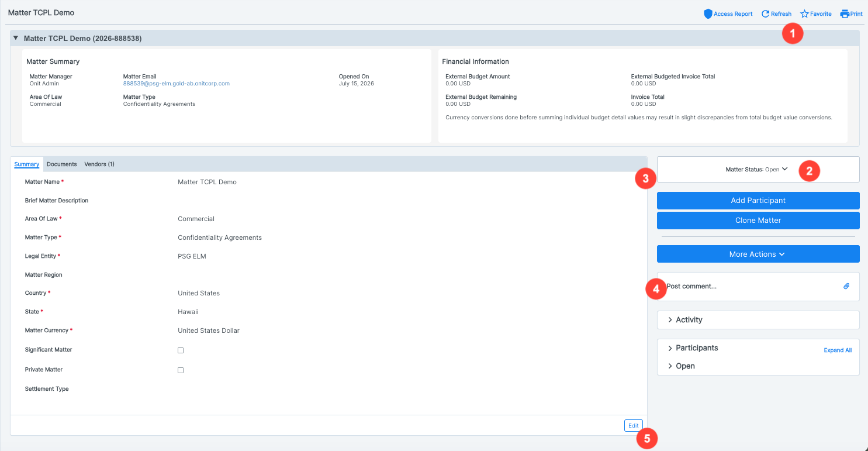
Task: Click the paperclip attachment icon in comment box
Action: point(846,287)
